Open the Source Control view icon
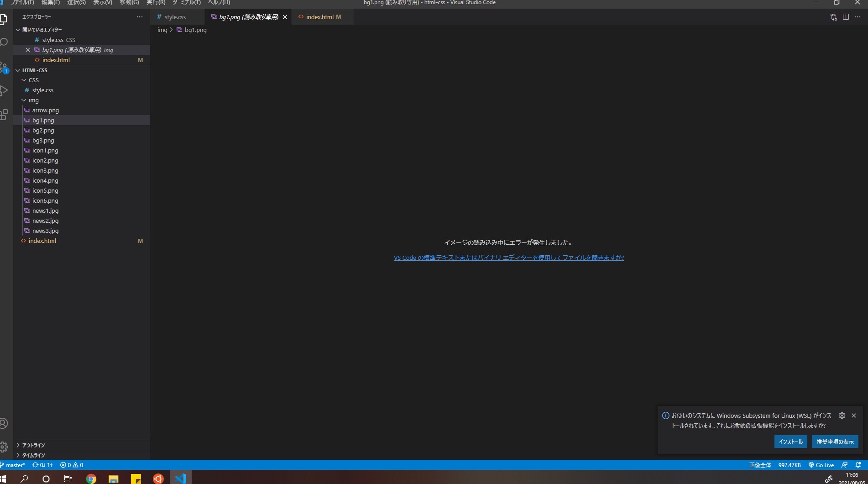The height and width of the screenshot is (484, 868). [4, 66]
